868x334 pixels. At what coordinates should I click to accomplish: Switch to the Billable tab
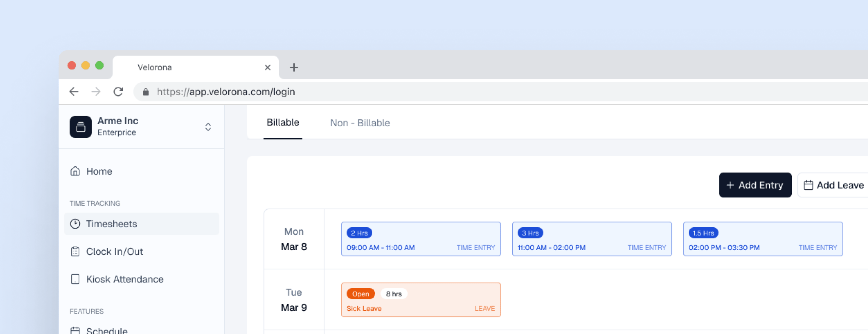click(282, 123)
